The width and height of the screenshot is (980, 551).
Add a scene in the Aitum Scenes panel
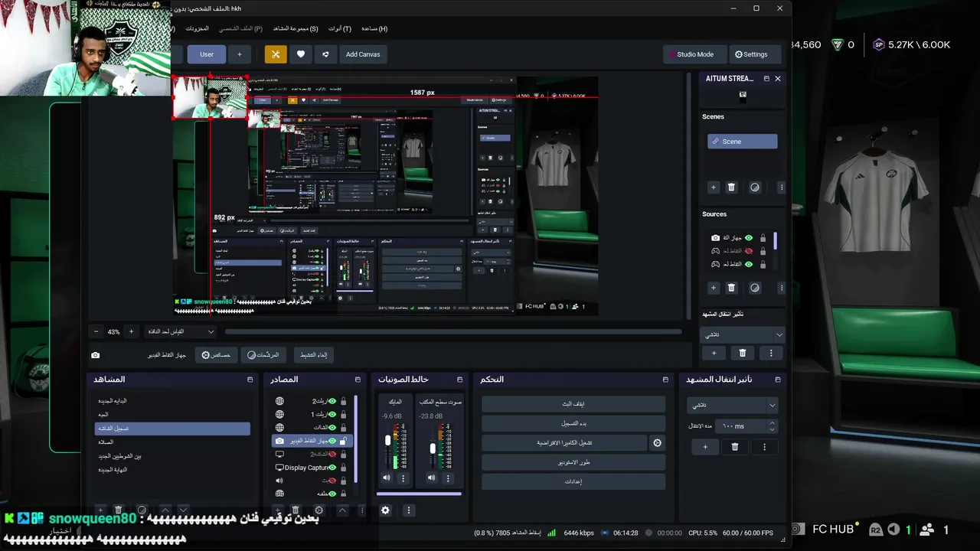tap(714, 187)
